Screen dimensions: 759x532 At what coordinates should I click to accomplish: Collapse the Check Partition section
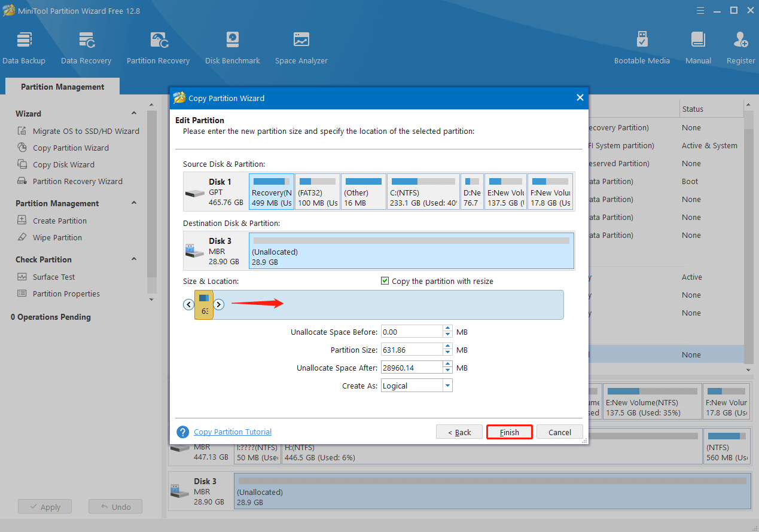tap(134, 259)
